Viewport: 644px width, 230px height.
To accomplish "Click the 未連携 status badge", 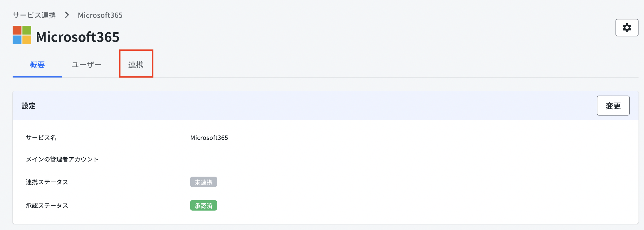I will tap(203, 182).
